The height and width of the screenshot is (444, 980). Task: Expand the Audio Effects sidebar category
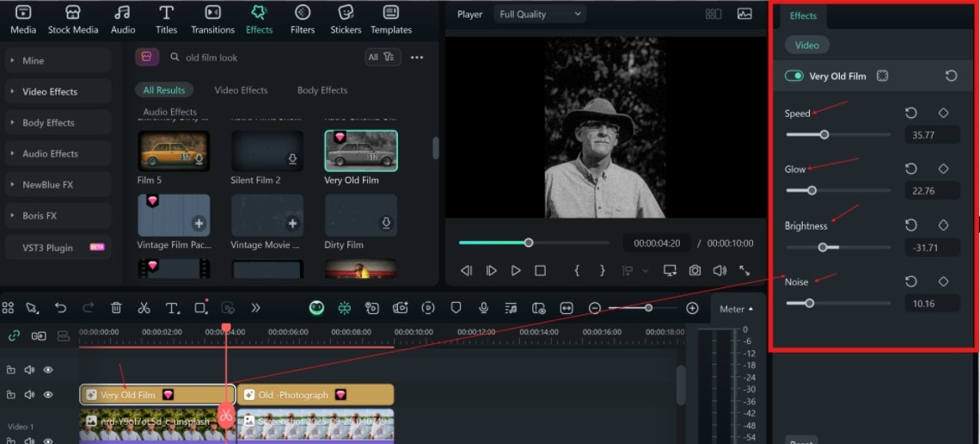click(58, 153)
